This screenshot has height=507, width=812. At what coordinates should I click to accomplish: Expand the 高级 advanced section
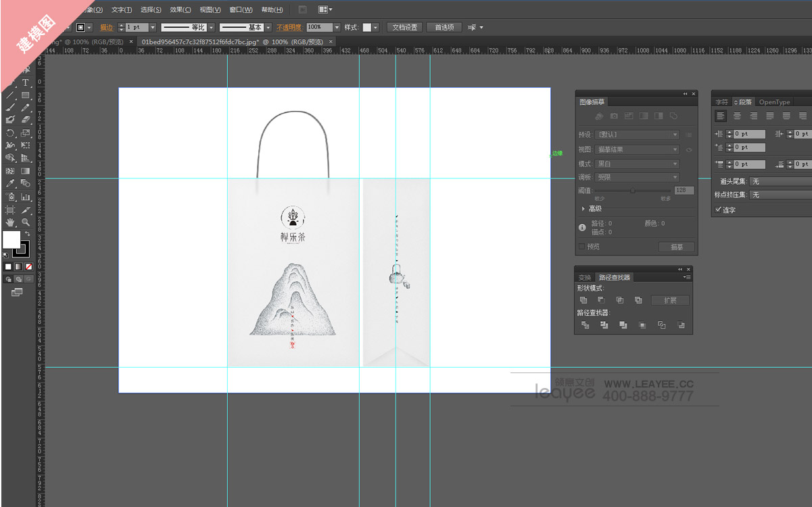[583, 209]
